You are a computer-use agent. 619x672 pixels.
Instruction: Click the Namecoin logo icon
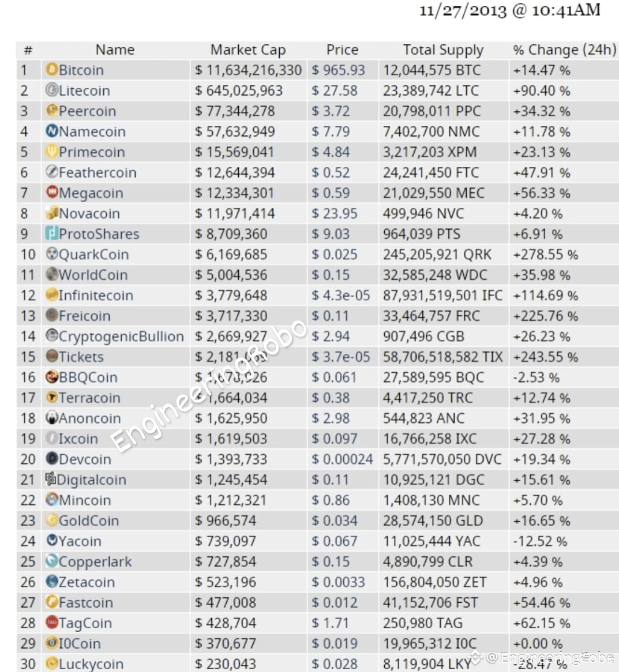coord(52,130)
